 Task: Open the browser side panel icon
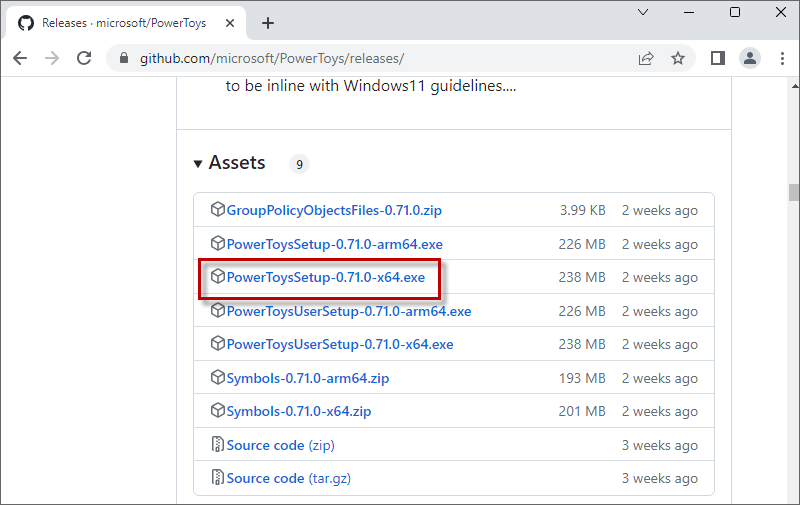click(718, 58)
